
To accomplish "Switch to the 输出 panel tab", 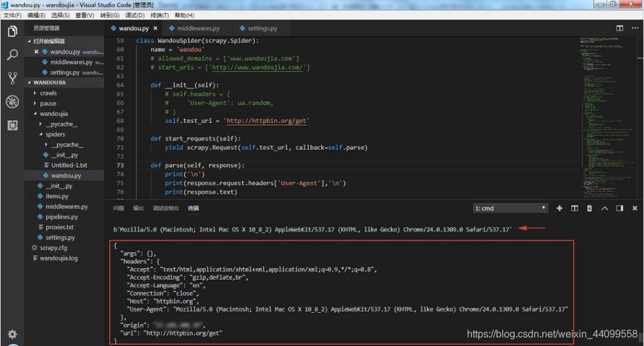I will click(139, 208).
